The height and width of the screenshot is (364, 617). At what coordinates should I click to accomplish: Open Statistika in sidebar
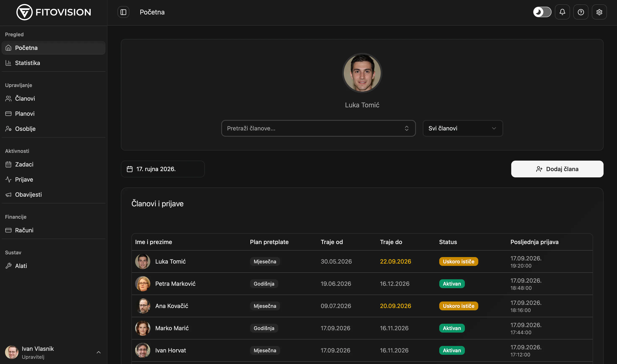pyautogui.click(x=54, y=63)
